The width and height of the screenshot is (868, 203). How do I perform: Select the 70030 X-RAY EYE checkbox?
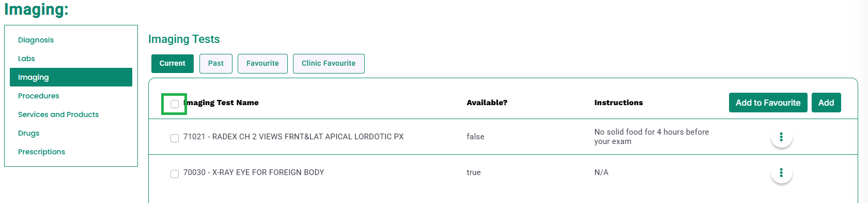[175, 174]
